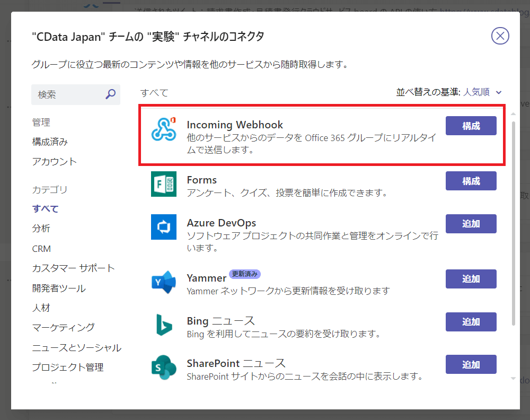Click the Incoming Webhook title

[235, 125]
